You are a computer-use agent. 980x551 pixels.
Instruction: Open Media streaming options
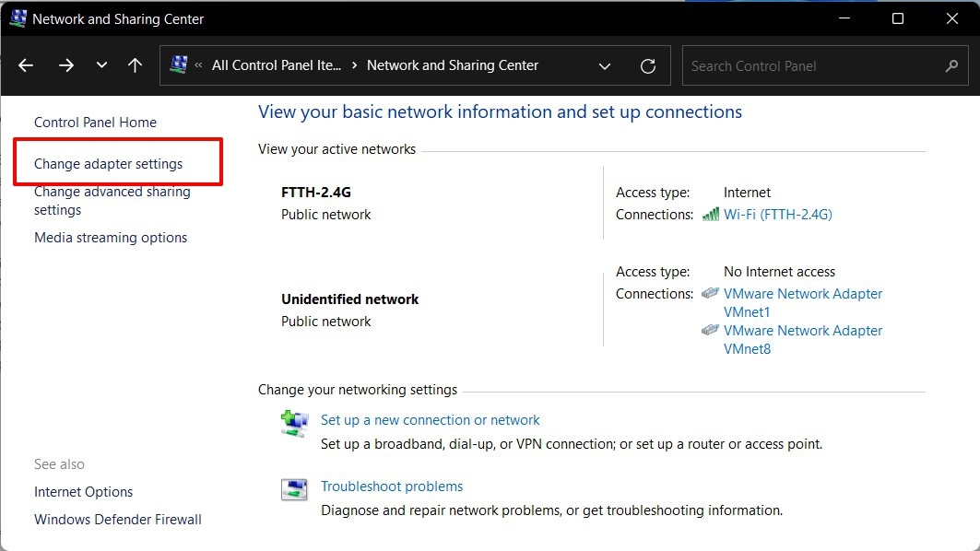[x=111, y=238]
